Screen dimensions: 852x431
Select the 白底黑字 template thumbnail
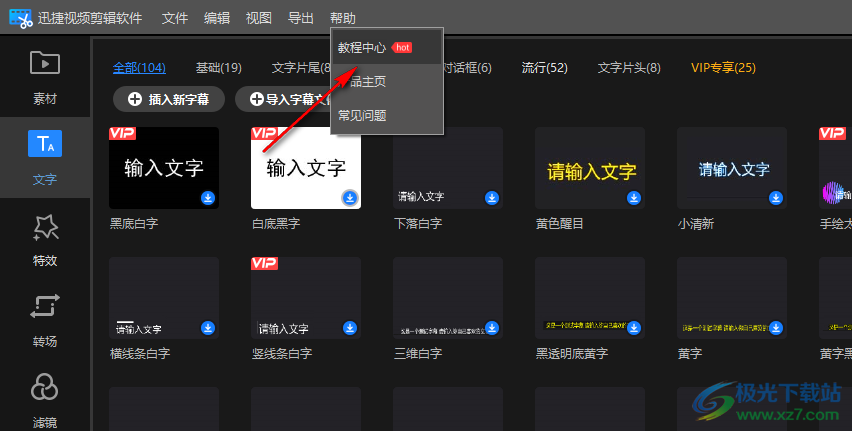[306, 167]
